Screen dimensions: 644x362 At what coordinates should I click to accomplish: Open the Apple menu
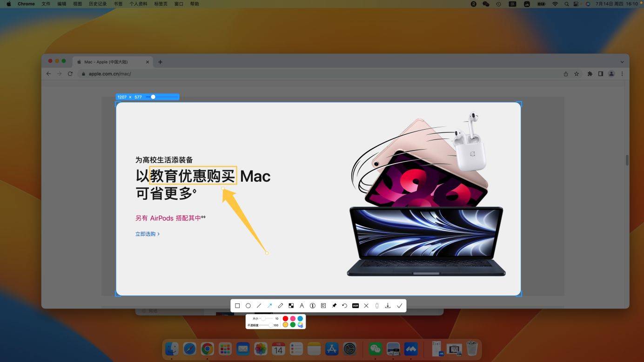coord(8,4)
